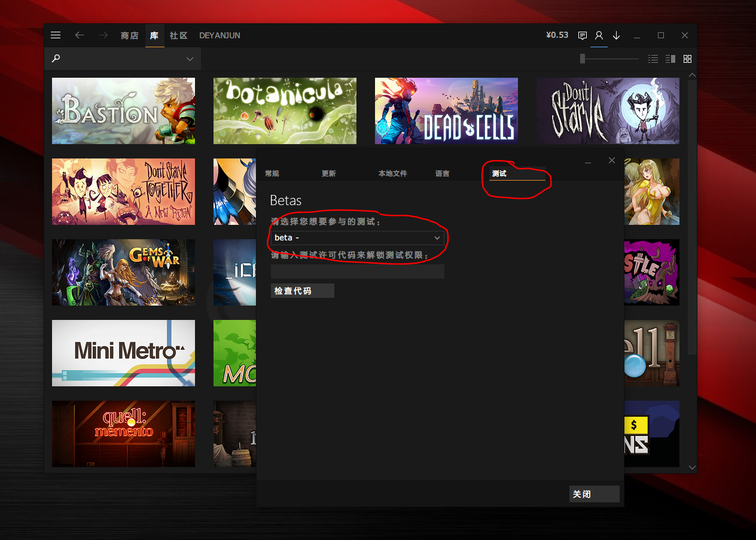Screen dimensions: 756x540
Task: Click the beta access code field
Action: pyautogui.click(x=357, y=271)
